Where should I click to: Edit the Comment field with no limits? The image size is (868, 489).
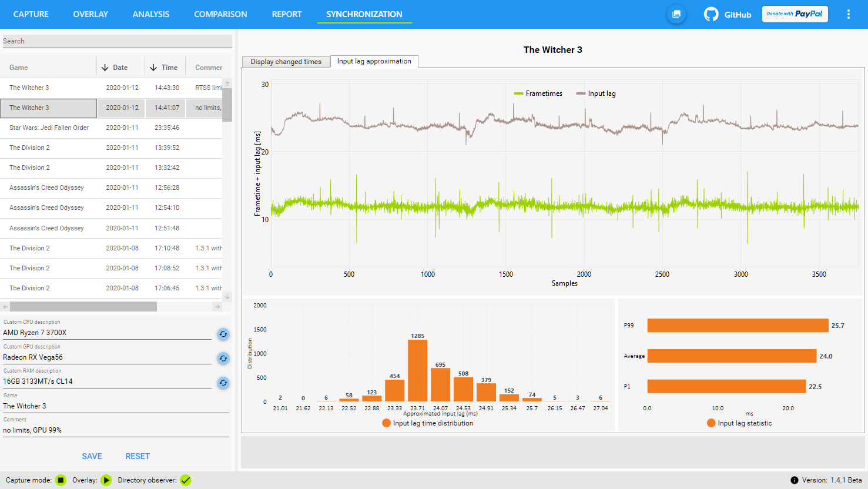pos(116,430)
